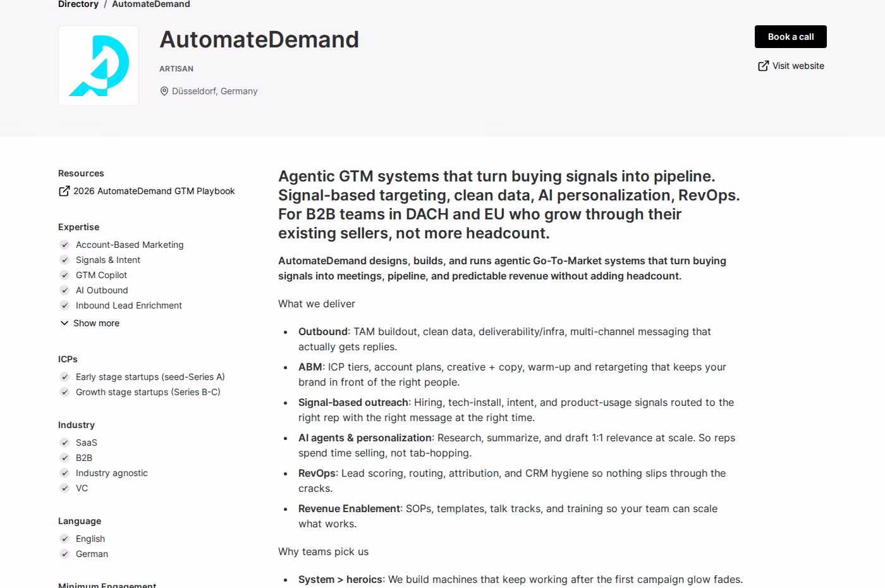Click the external link icon beside GTM Playbook
Image resolution: width=885 pixels, height=588 pixels.
64,191
